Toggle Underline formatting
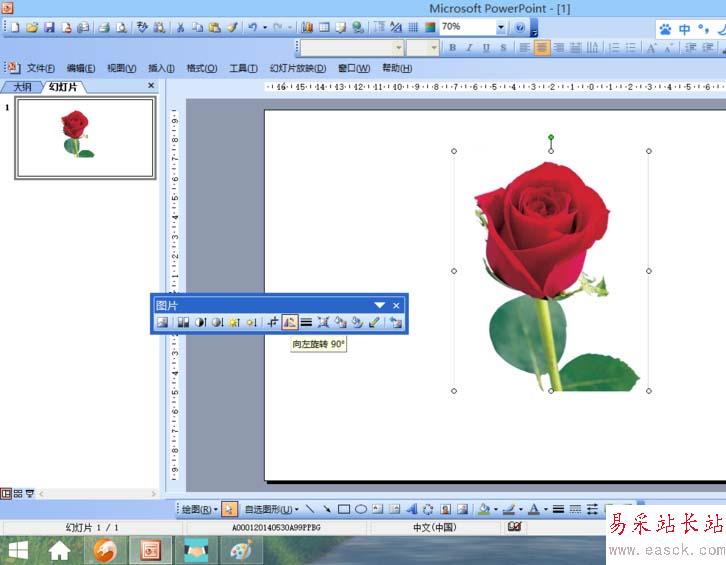 coord(486,47)
